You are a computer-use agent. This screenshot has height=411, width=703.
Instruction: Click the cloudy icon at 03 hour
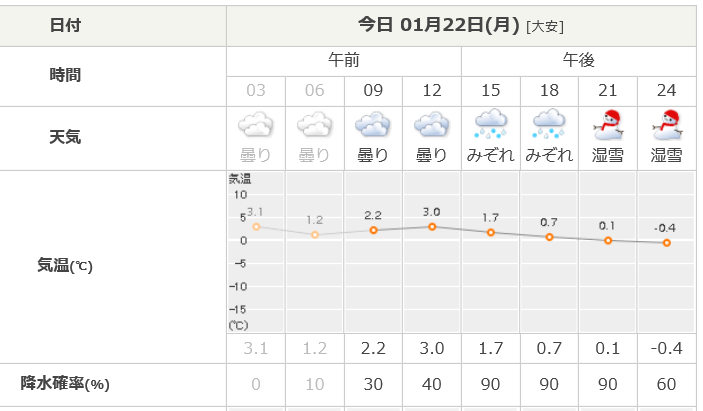tap(256, 124)
